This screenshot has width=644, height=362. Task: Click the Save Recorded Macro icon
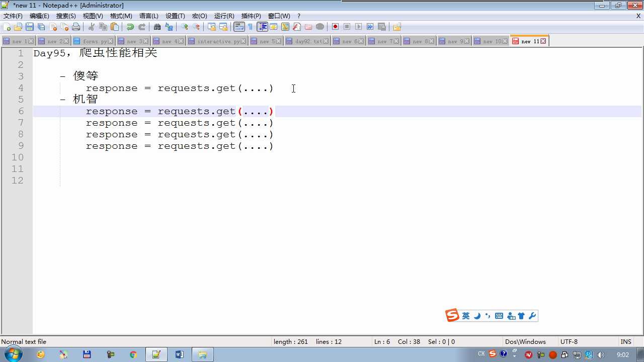pos(381,27)
